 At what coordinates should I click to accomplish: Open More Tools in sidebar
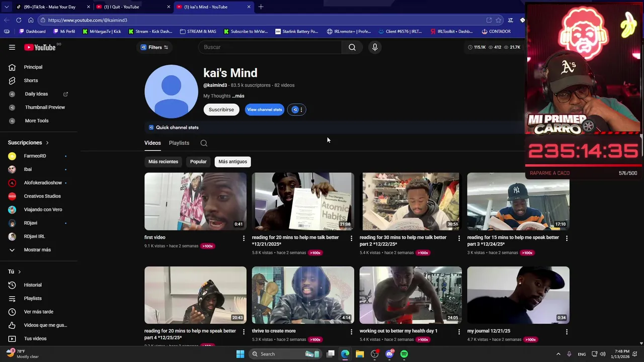click(x=37, y=121)
